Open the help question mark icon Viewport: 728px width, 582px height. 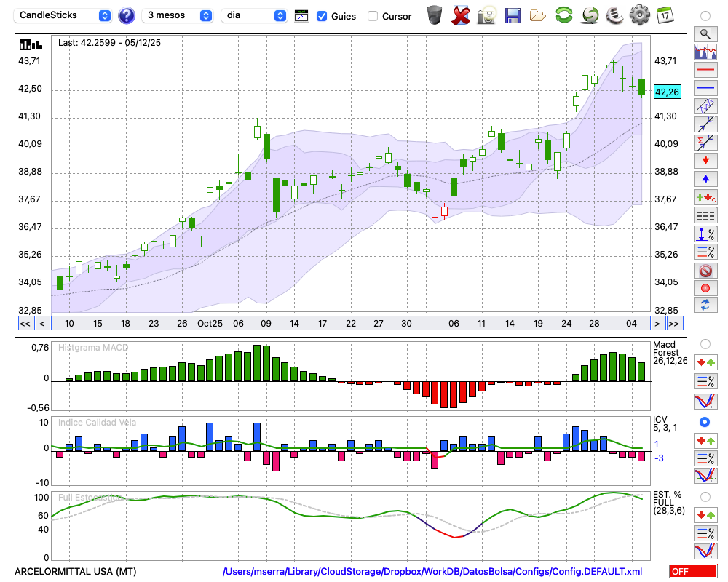[126, 16]
